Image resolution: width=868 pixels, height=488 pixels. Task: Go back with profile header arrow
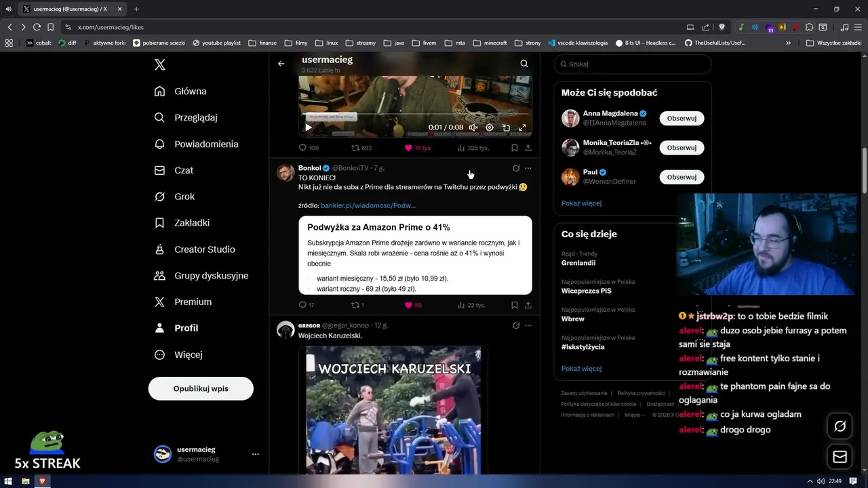point(281,64)
